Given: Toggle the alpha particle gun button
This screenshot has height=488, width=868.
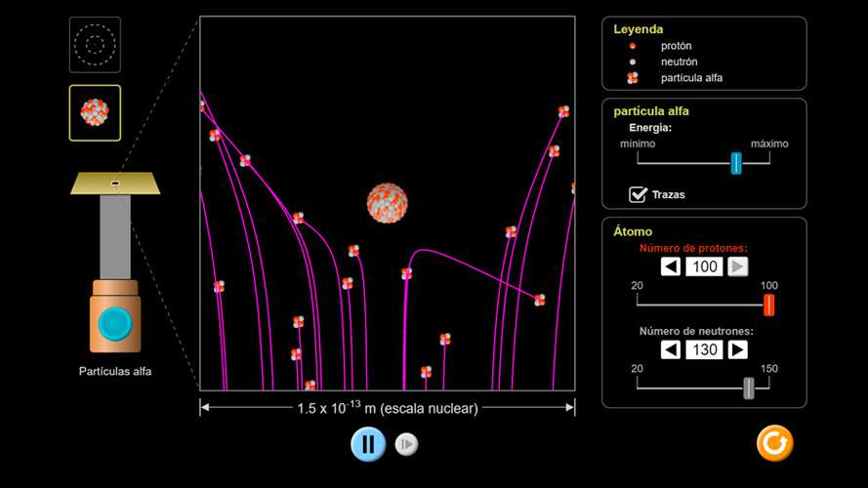Looking at the screenshot, I should pyautogui.click(x=115, y=324).
